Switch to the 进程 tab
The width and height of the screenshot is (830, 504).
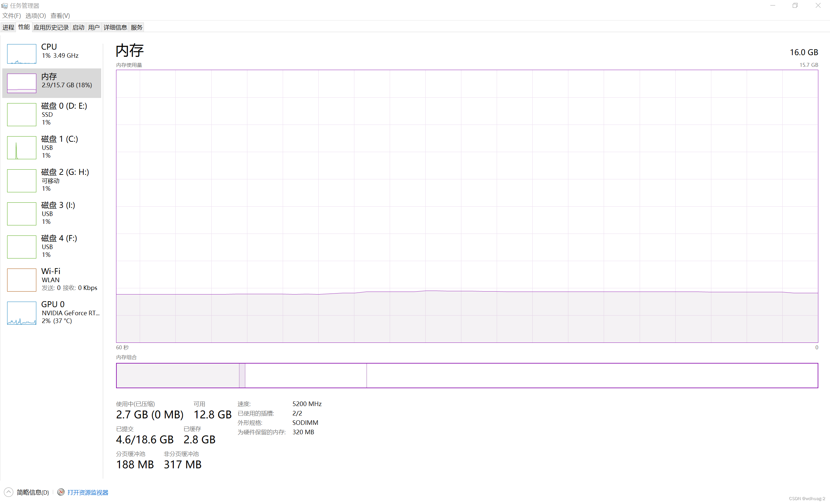[x=8, y=27]
